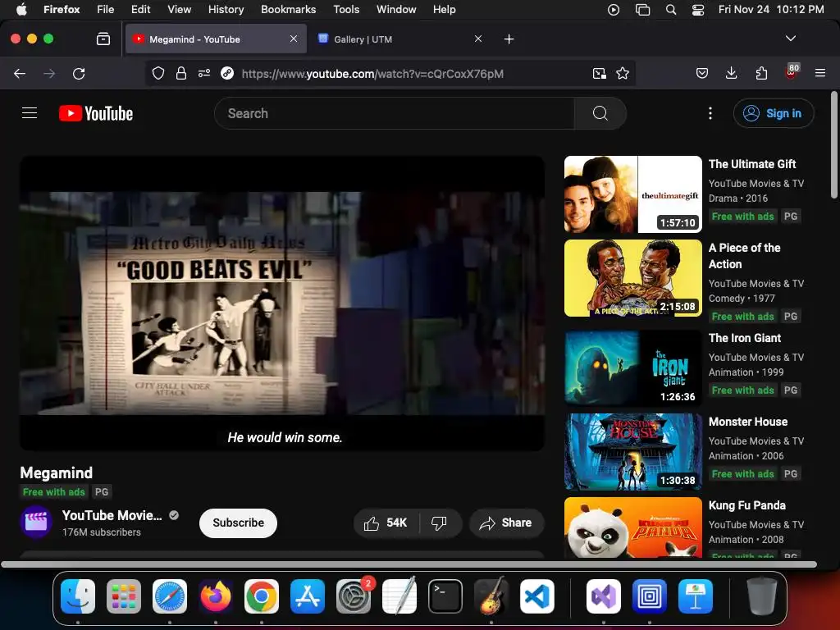Open the Apple menu
Viewport: 840px width, 630px height.
point(21,9)
